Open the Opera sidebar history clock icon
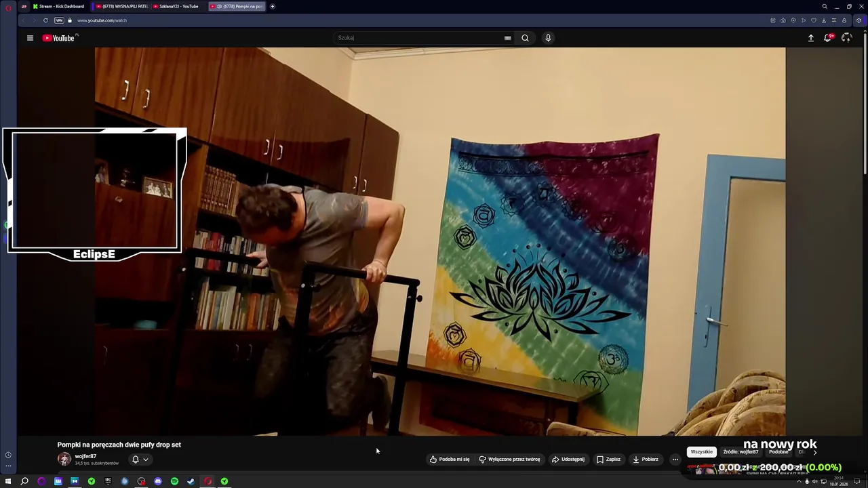 click(x=8, y=455)
